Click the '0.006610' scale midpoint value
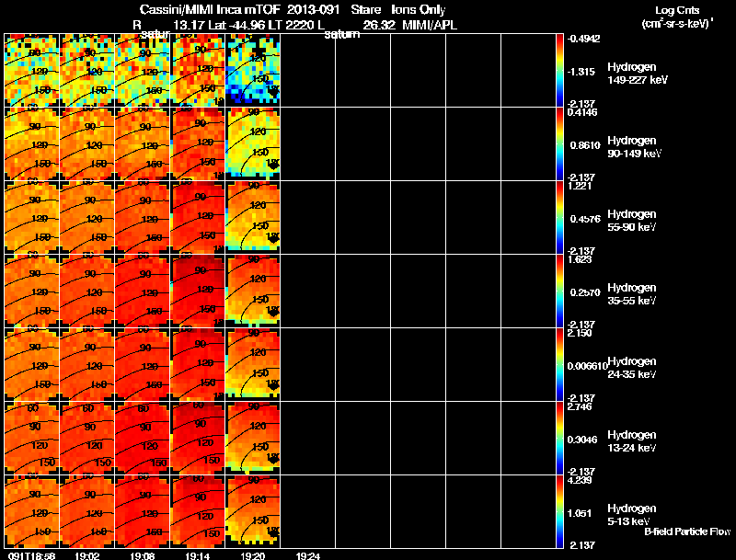Screen dimensions: 736x560 coord(588,366)
